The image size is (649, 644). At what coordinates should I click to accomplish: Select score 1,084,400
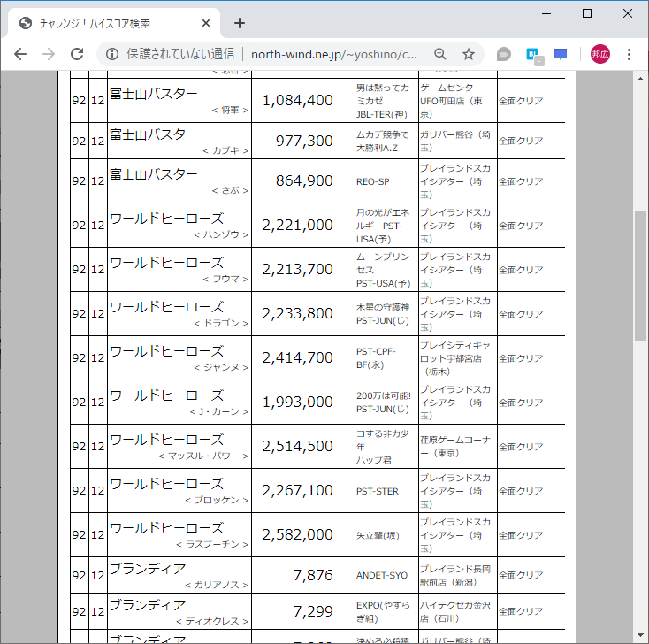pos(298,100)
